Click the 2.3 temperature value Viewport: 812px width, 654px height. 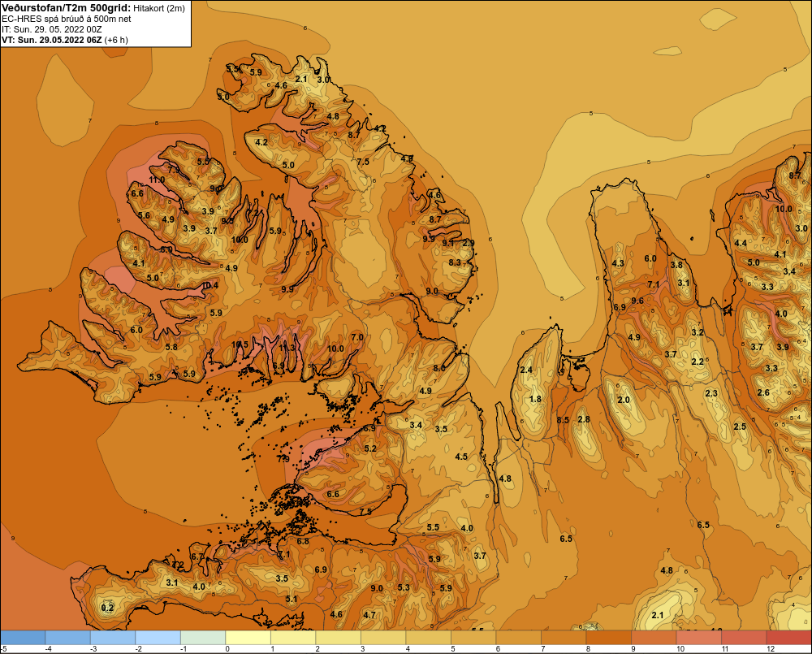tap(711, 393)
